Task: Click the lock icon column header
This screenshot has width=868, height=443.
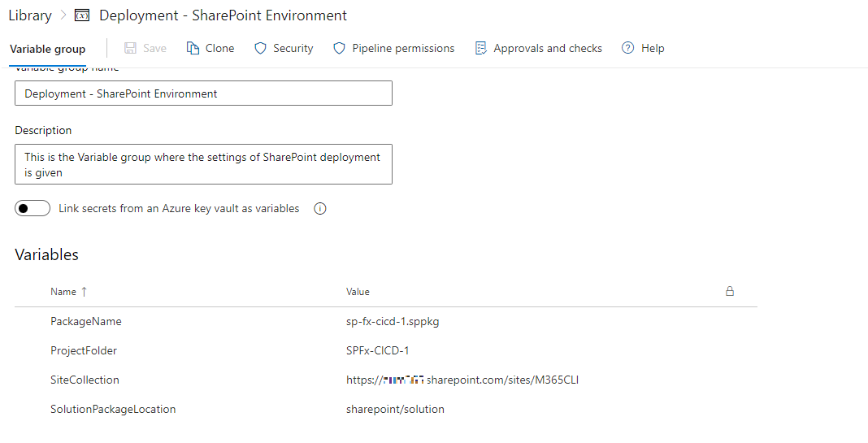Action: click(x=730, y=291)
